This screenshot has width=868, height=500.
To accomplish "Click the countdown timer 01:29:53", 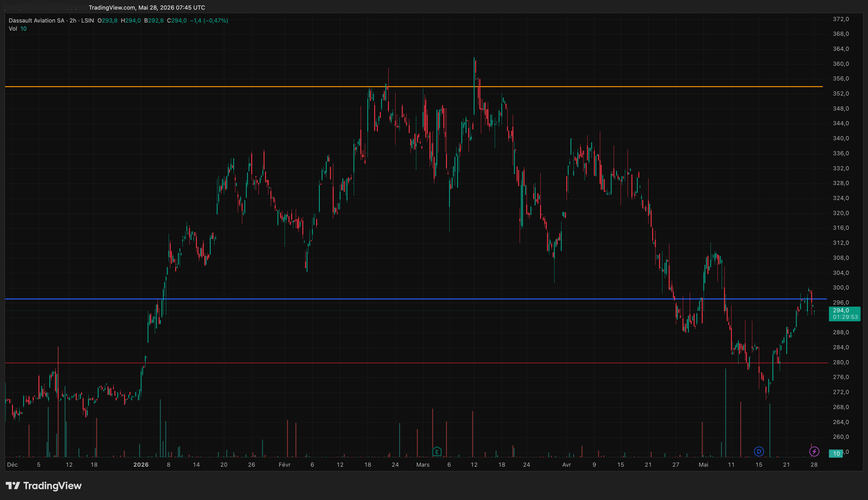I will point(845,317).
